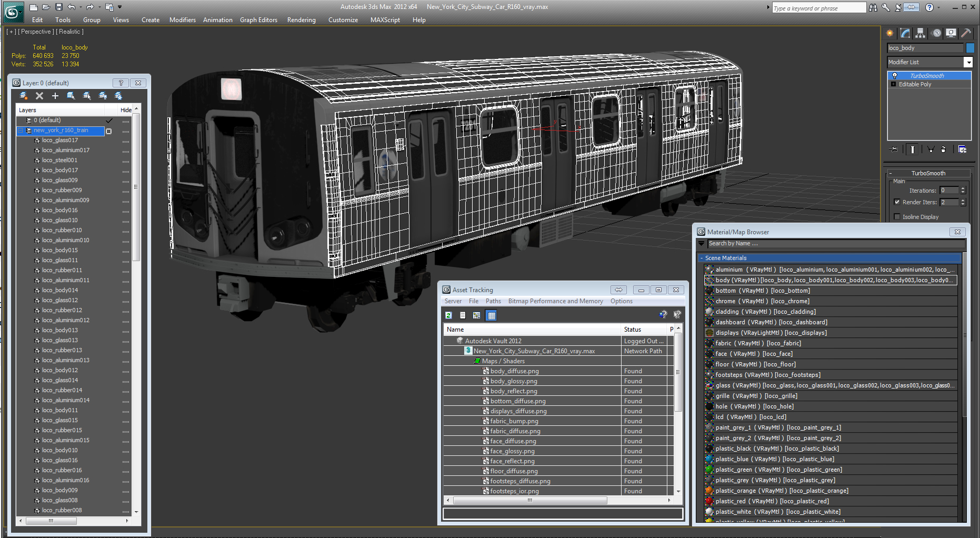This screenshot has height=538, width=980.
Task: Open the MAXScript menu
Action: pyautogui.click(x=385, y=20)
